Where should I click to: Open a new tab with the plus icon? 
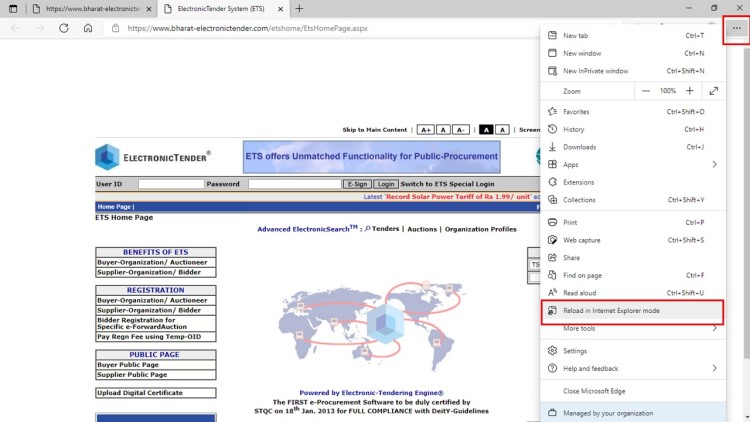(x=299, y=9)
